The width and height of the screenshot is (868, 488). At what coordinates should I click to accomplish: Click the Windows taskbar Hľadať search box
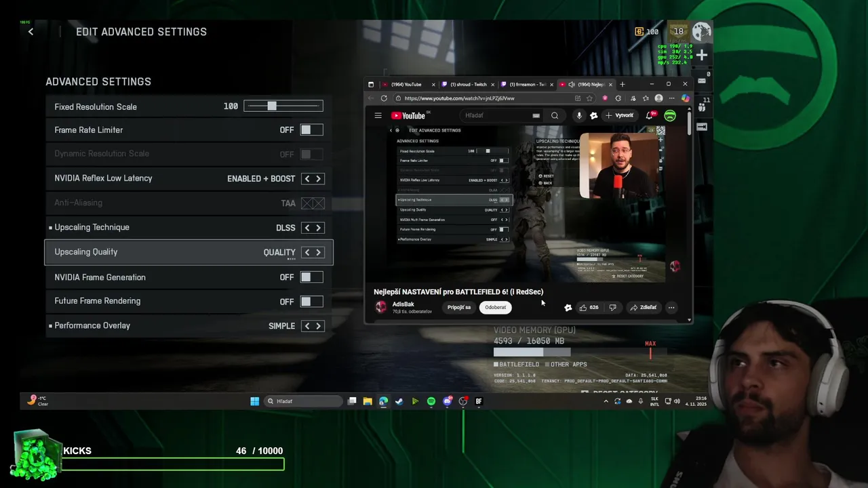[303, 401]
